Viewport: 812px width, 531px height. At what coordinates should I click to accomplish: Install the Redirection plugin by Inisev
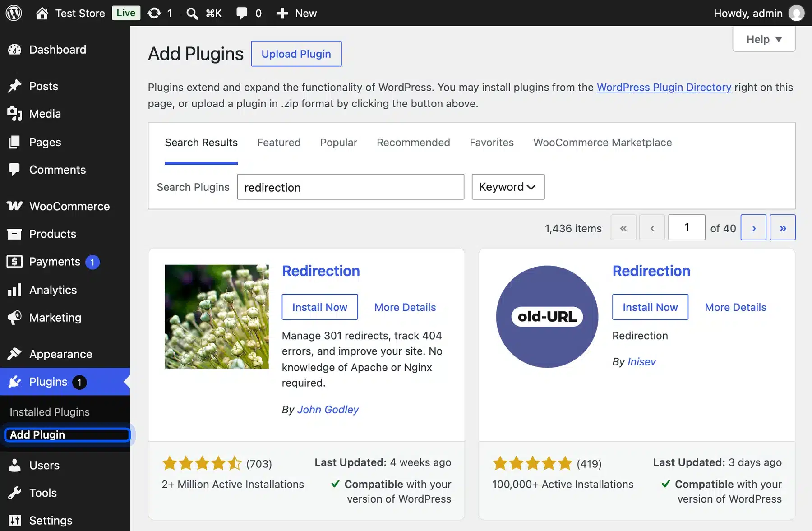point(650,307)
